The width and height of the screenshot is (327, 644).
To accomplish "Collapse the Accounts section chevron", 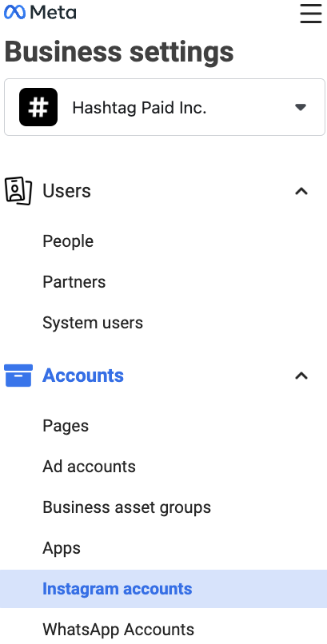I will [x=301, y=376].
